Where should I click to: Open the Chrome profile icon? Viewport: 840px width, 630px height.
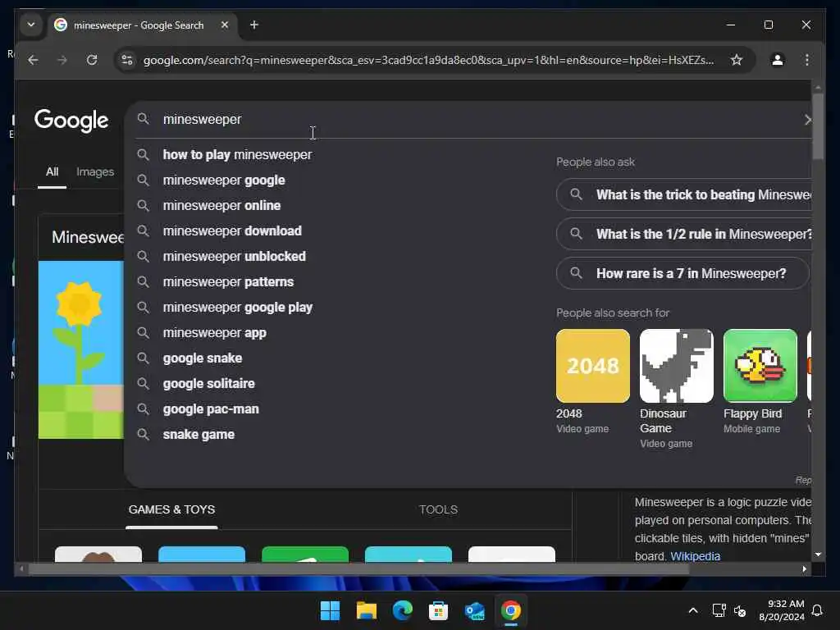(778, 60)
